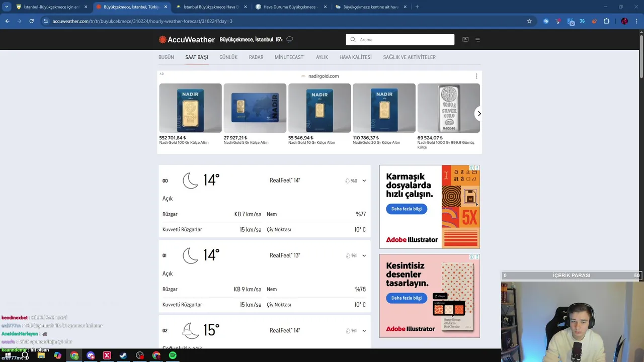
Task: Click the raindrop %0 icon at hour 00
Action: pyautogui.click(x=347, y=181)
